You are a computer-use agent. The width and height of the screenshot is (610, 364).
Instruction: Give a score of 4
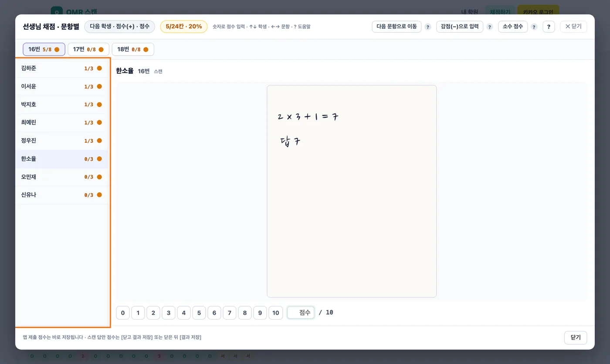click(184, 313)
